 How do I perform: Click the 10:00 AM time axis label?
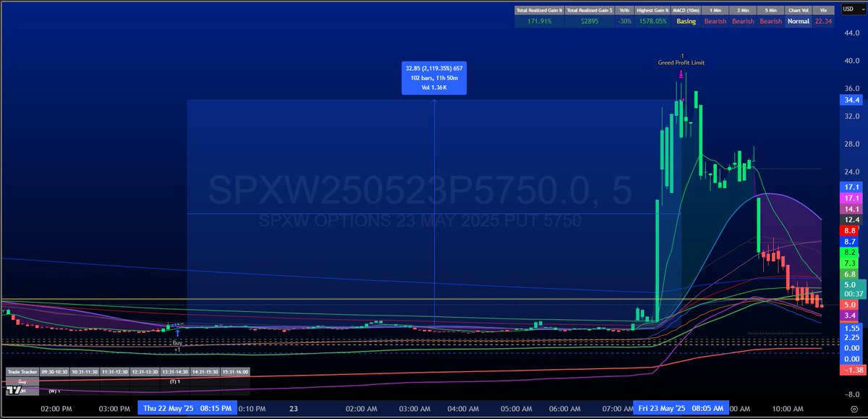click(788, 409)
